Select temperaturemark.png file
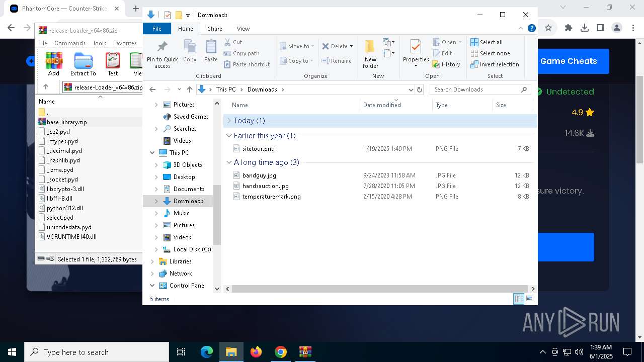 tap(271, 197)
